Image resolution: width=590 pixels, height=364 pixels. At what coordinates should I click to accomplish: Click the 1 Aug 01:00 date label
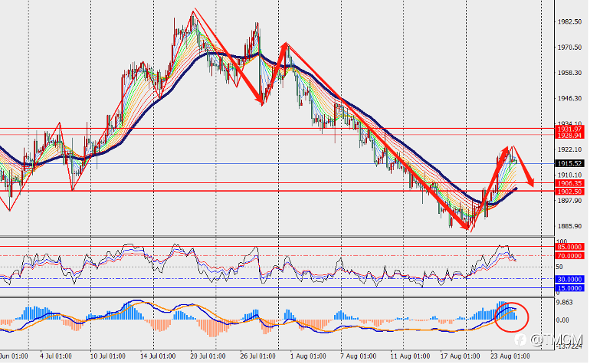click(308, 356)
